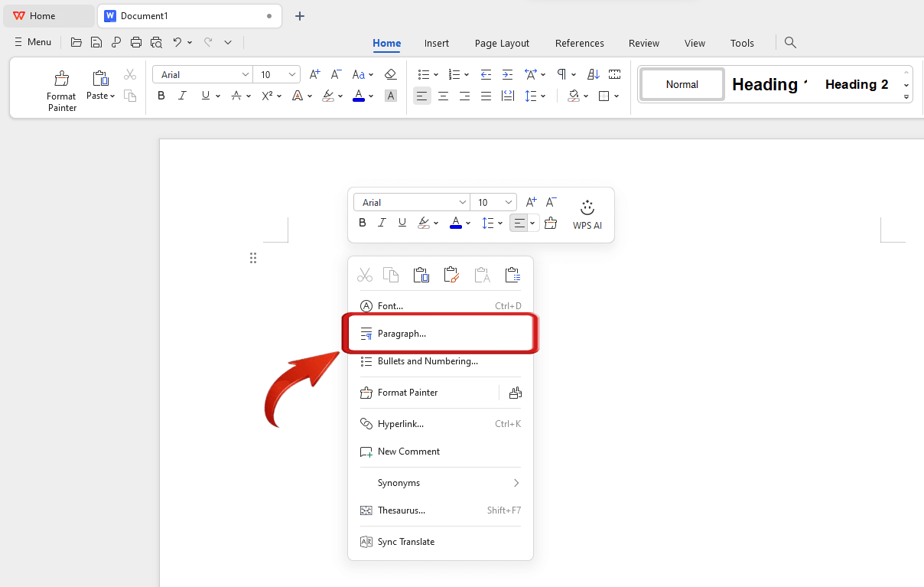The width and height of the screenshot is (924, 587).
Task: Click the Clear Formatting eraser icon
Action: (391, 74)
